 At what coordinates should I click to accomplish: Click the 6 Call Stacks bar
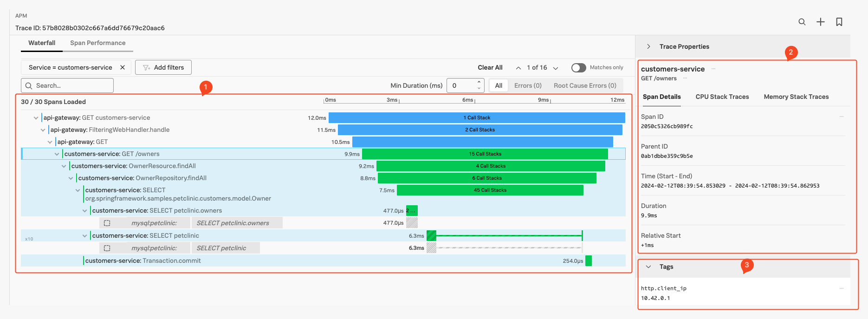point(487,178)
